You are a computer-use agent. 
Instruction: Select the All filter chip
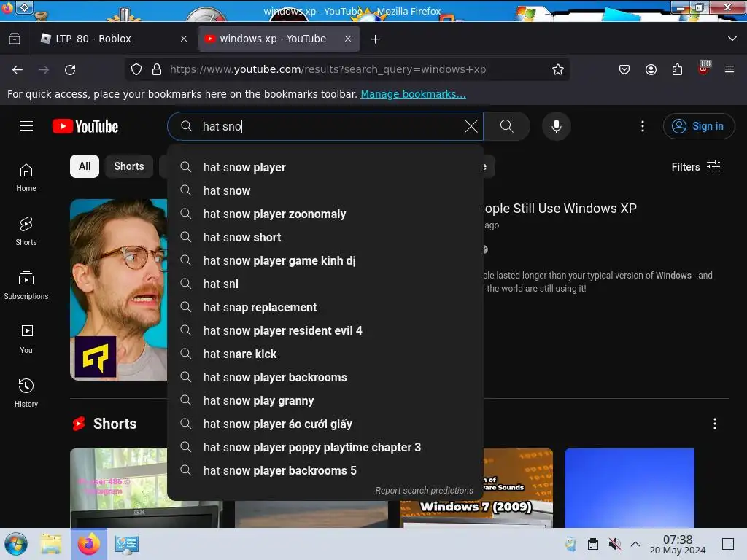click(85, 166)
